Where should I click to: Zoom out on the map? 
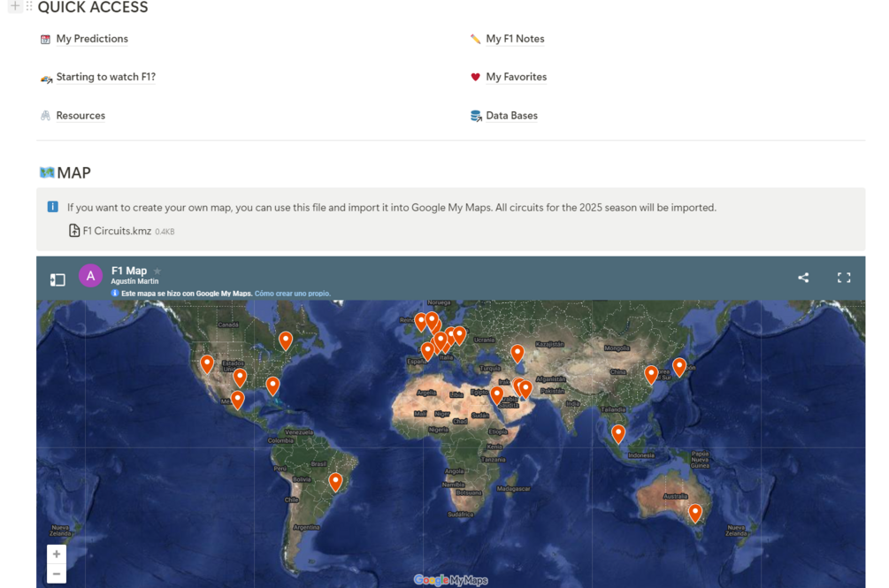click(x=56, y=574)
